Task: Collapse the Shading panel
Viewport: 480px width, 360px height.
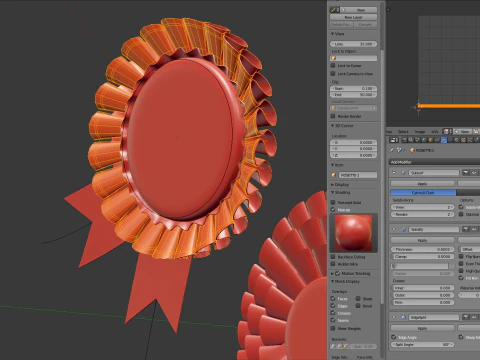Action: click(x=332, y=193)
